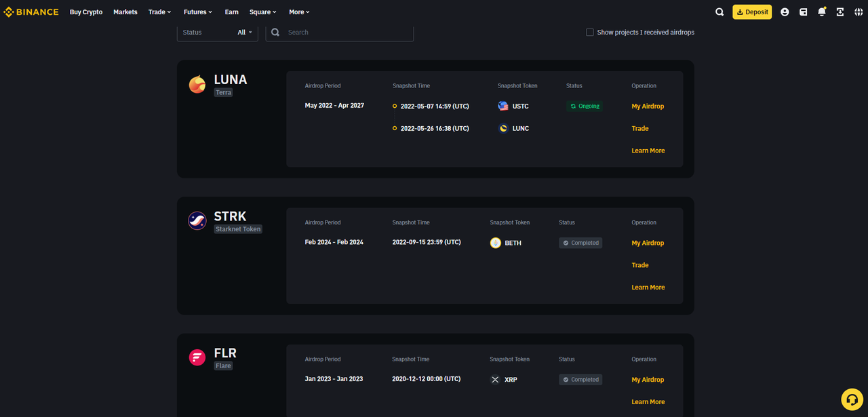Go to Buy Crypto
The image size is (868, 417).
click(86, 12)
